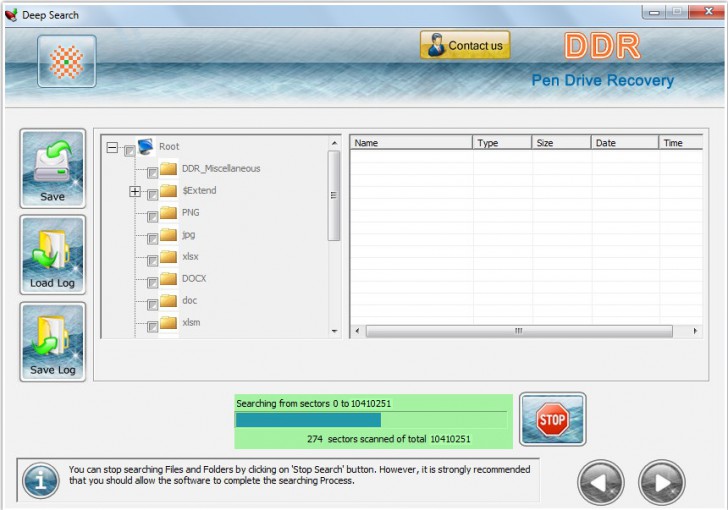The height and width of the screenshot is (510, 728).
Task: Click the Save recovered data button
Action: pyautogui.click(x=52, y=169)
